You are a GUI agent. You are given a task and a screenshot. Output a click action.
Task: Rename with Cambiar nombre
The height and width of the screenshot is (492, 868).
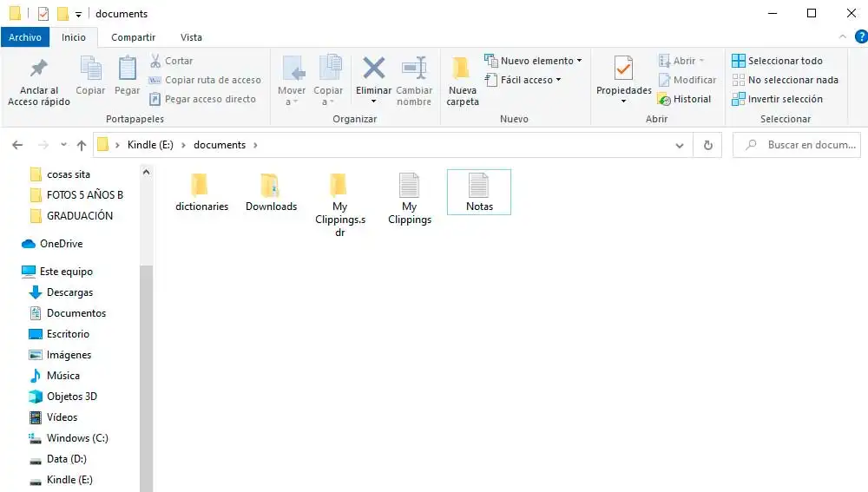point(414,81)
